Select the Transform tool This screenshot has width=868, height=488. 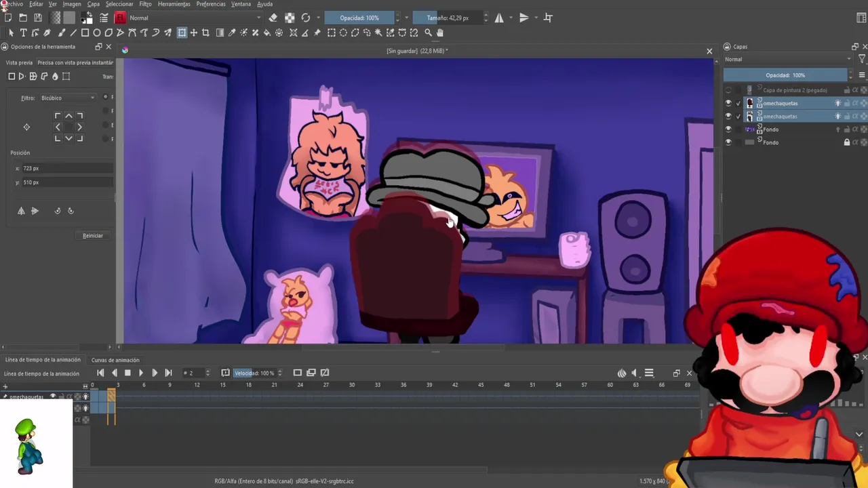pos(182,33)
